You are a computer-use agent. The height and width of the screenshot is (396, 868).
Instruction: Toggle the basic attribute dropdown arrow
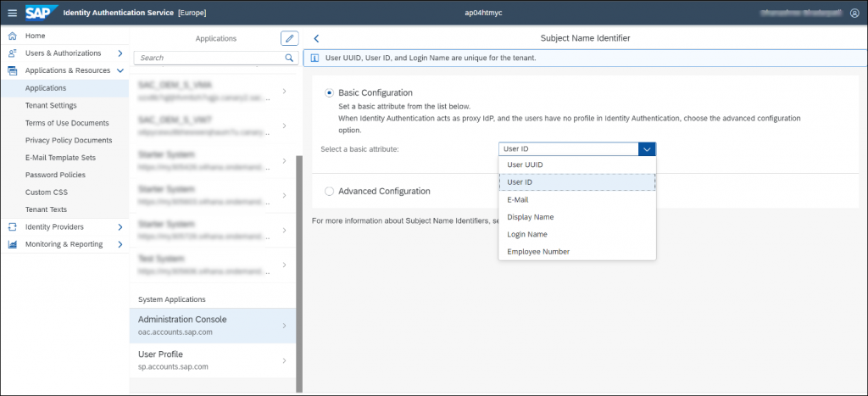click(x=647, y=149)
